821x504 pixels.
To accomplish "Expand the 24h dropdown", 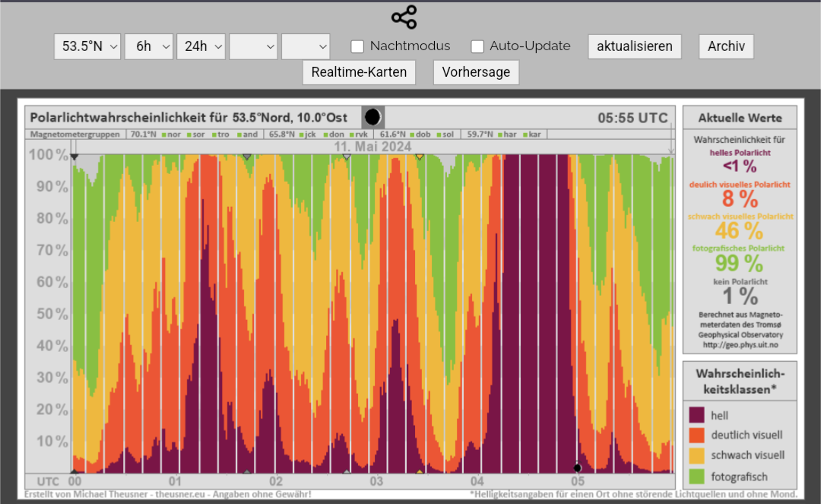I will 201,46.
